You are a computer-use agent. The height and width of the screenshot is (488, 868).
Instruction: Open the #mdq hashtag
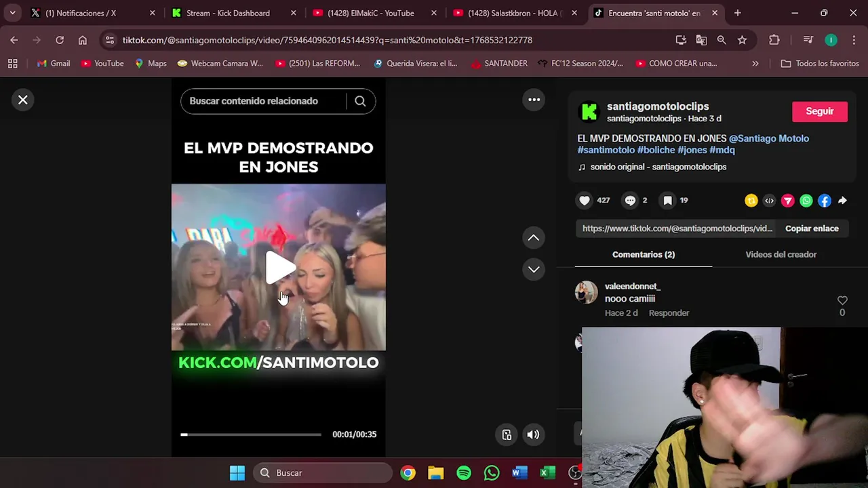pyautogui.click(x=722, y=150)
